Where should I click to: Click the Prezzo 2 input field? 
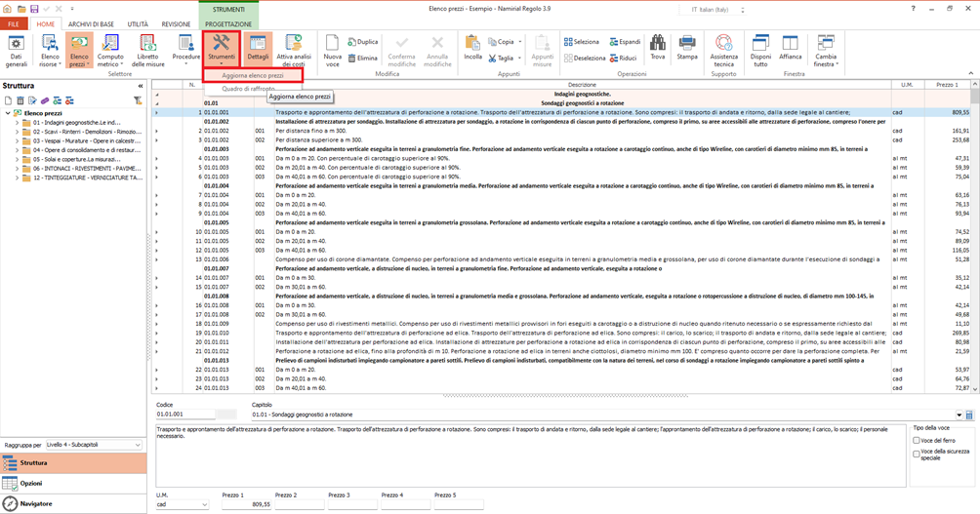pyautogui.click(x=300, y=504)
